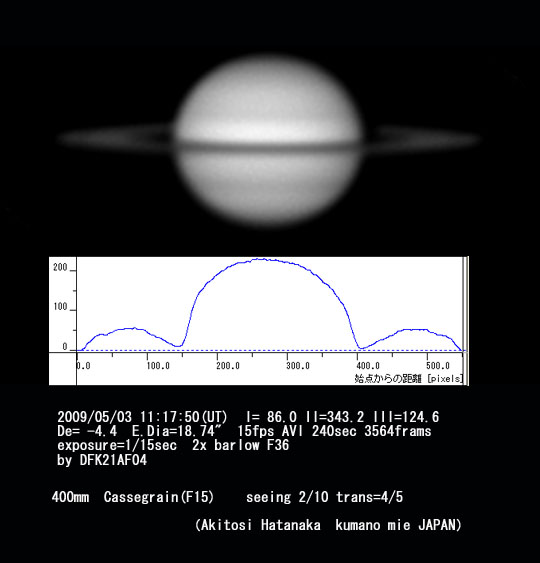Click the 100 label on the Y axis
The image size is (540, 563).
60,307
